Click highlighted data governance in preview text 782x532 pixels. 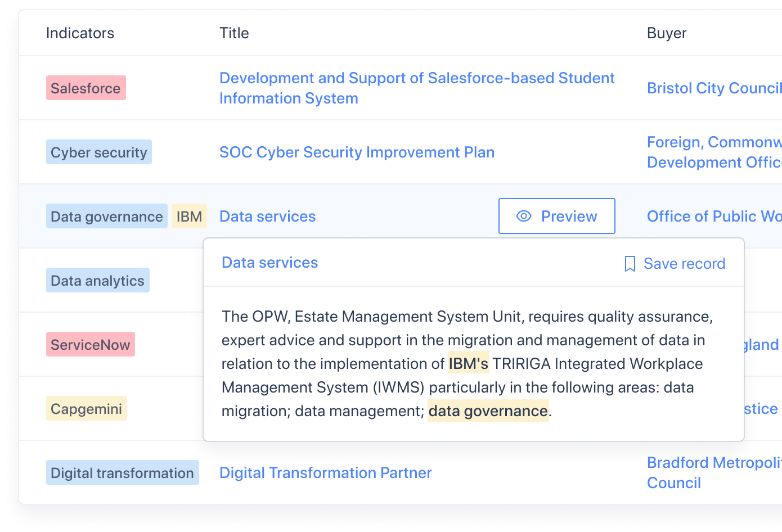488,411
